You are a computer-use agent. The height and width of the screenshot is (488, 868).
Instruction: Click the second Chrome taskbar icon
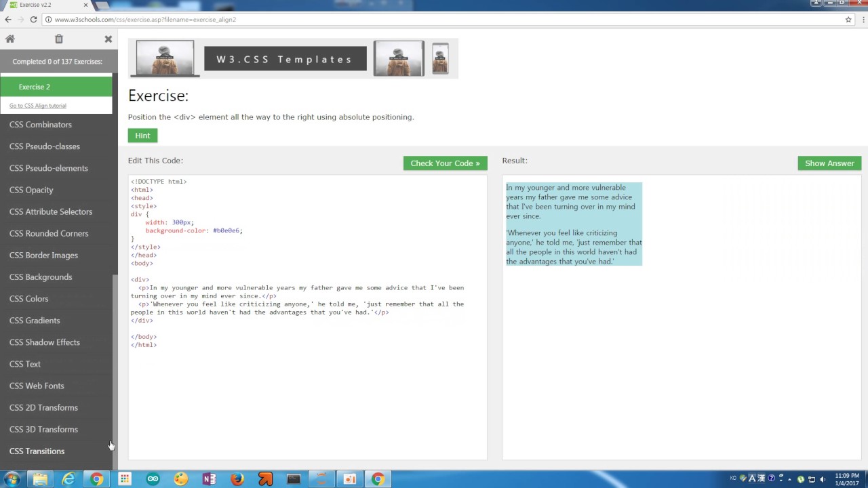[x=378, y=479]
